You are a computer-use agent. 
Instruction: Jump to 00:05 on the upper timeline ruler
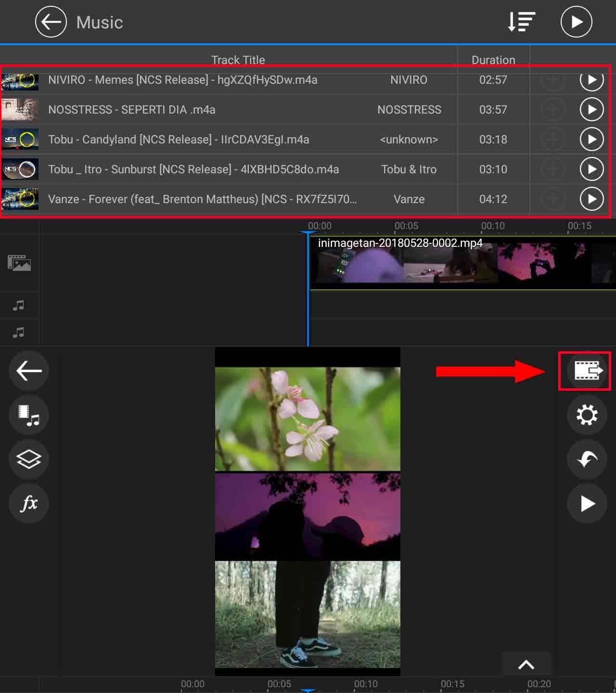[x=406, y=226]
